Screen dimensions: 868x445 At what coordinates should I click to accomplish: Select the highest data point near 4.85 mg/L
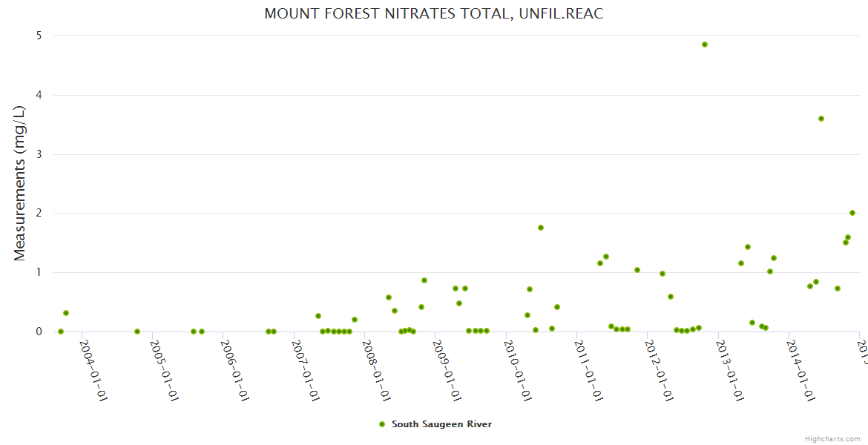tap(705, 44)
